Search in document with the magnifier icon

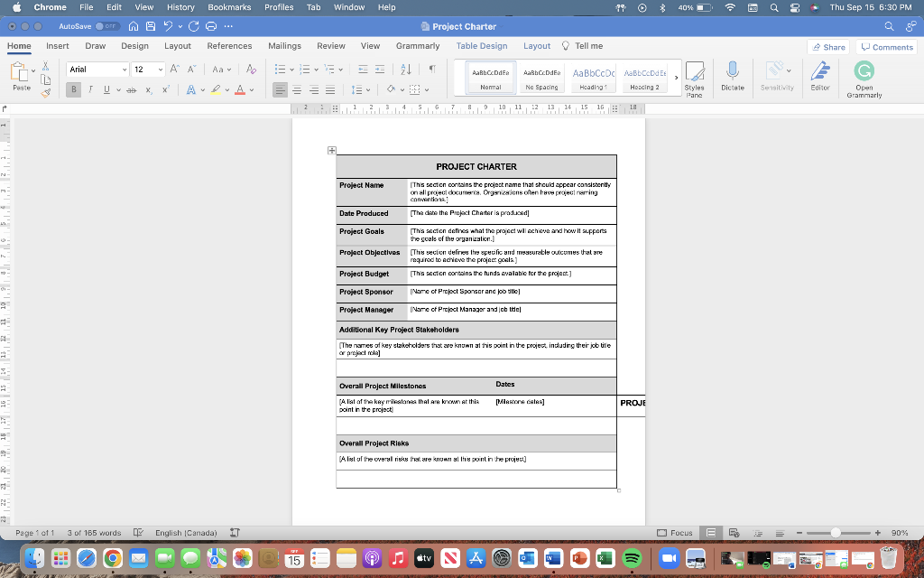point(889,26)
